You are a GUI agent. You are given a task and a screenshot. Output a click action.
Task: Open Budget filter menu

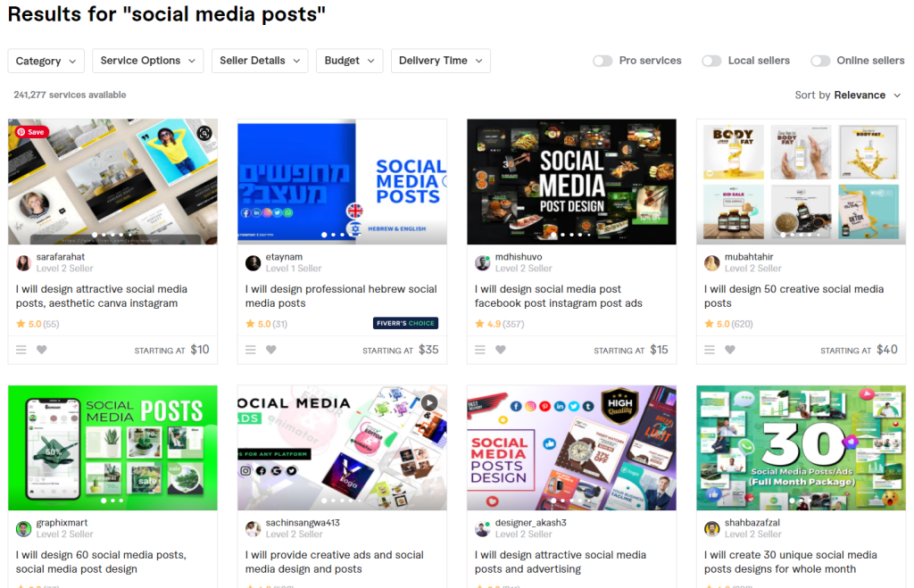click(x=349, y=61)
